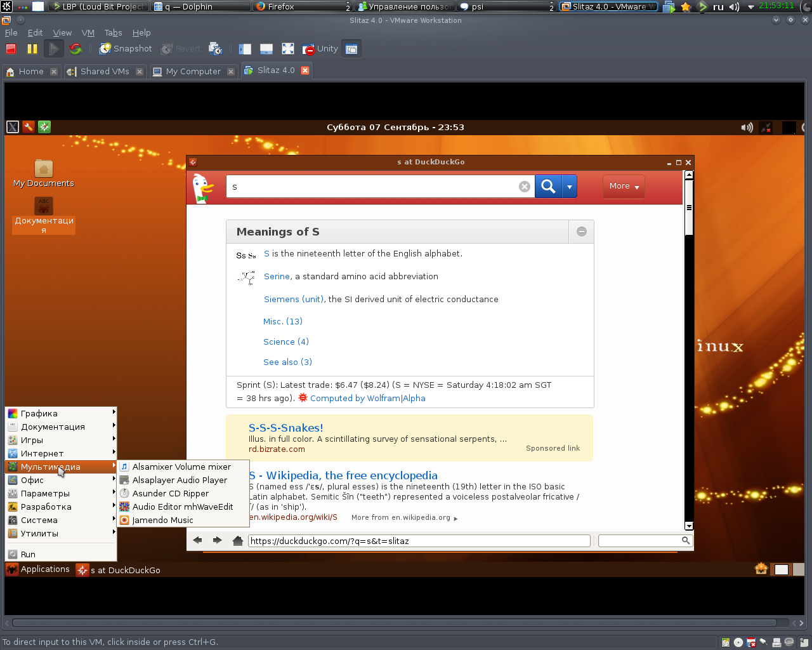Click the VMware horizontal scrollbar
Image resolution: width=812 pixels, height=650 pixels.
click(x=393, y=623)
